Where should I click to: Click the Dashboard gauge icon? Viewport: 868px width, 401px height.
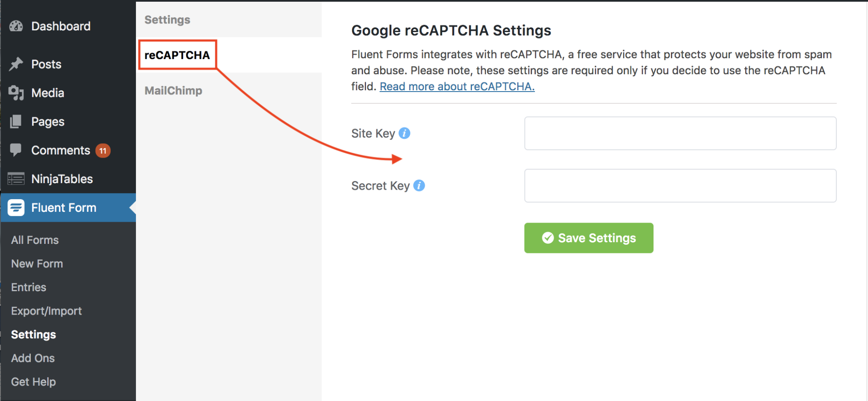[x=16, y=26]
